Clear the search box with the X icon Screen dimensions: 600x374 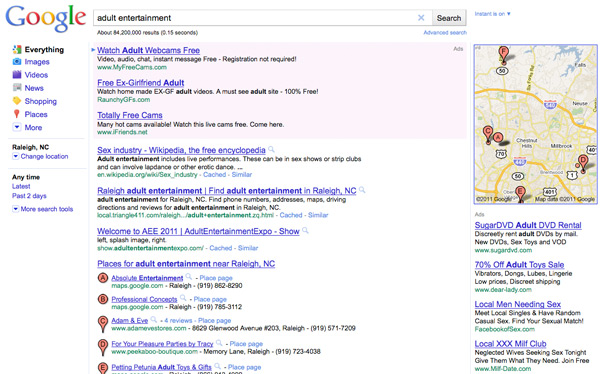tap(421, 18)
